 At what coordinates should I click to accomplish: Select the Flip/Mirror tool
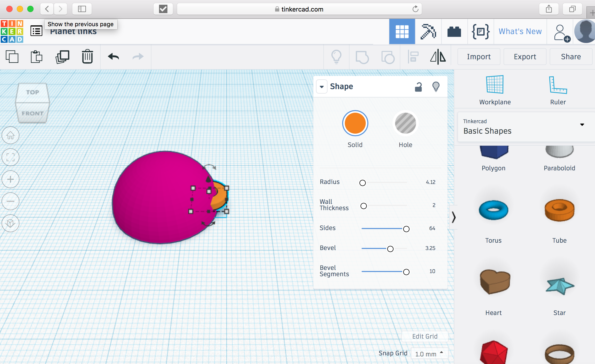click(x=438, y=56)
